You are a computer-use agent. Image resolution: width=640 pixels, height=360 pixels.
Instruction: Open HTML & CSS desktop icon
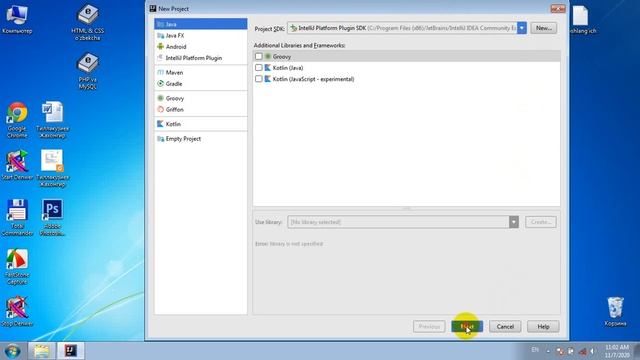click(x=87, y=22)
